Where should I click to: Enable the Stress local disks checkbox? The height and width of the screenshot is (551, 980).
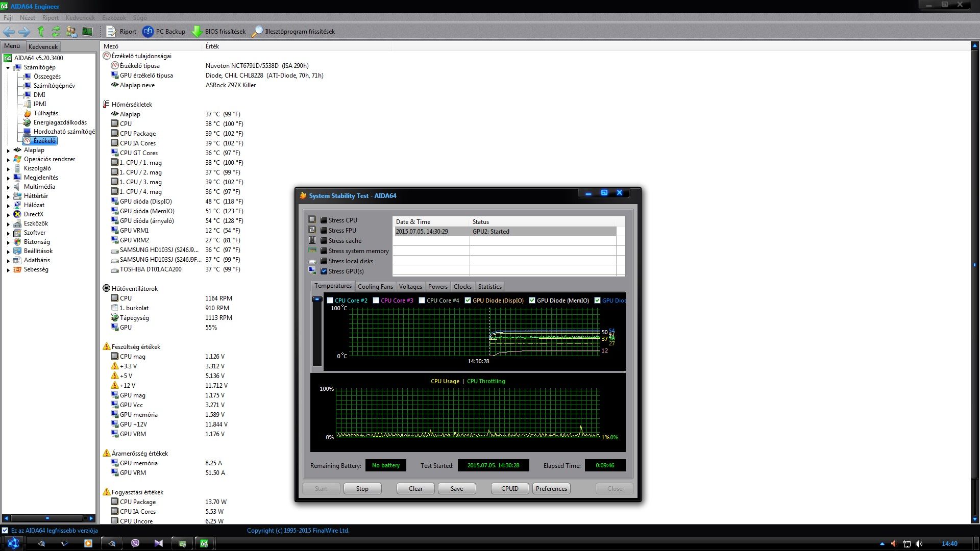coord(324,261)
